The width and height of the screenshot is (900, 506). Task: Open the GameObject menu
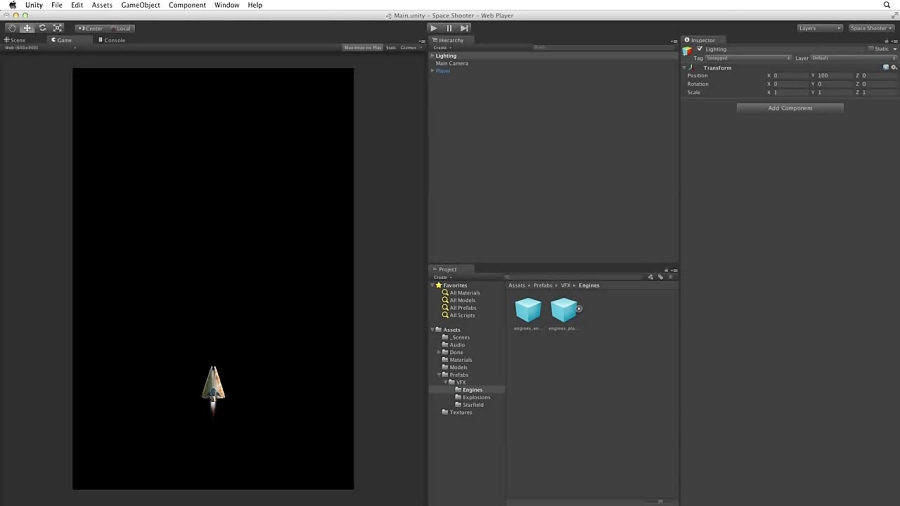click(x=140, y=5)
